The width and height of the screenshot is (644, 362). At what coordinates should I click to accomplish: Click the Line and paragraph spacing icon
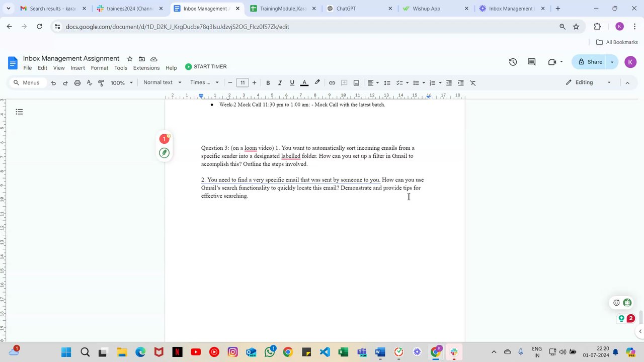(387, 83)
